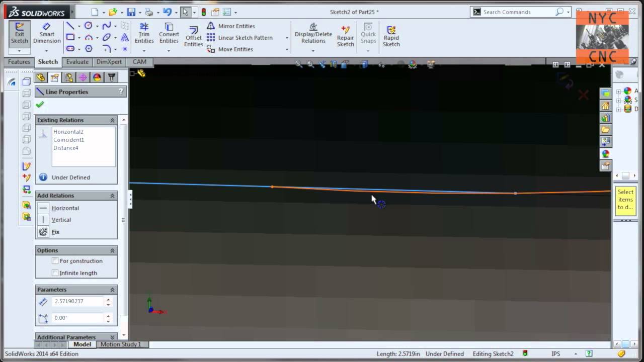This screenshot has height=362, width=644.
Task: Switch to the Evaluate tab
Action: tap(77, 62)
